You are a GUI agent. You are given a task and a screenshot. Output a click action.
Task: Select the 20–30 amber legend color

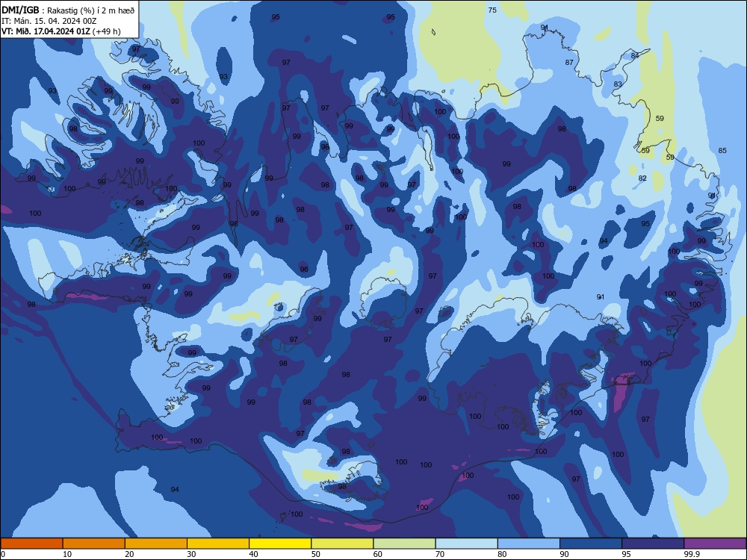tap(156, 544)
